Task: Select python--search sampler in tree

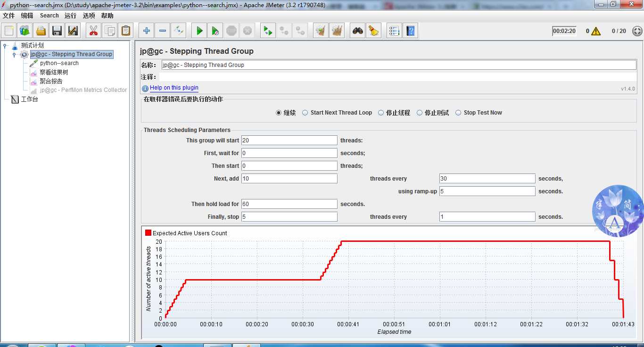Action: (59, 63)
